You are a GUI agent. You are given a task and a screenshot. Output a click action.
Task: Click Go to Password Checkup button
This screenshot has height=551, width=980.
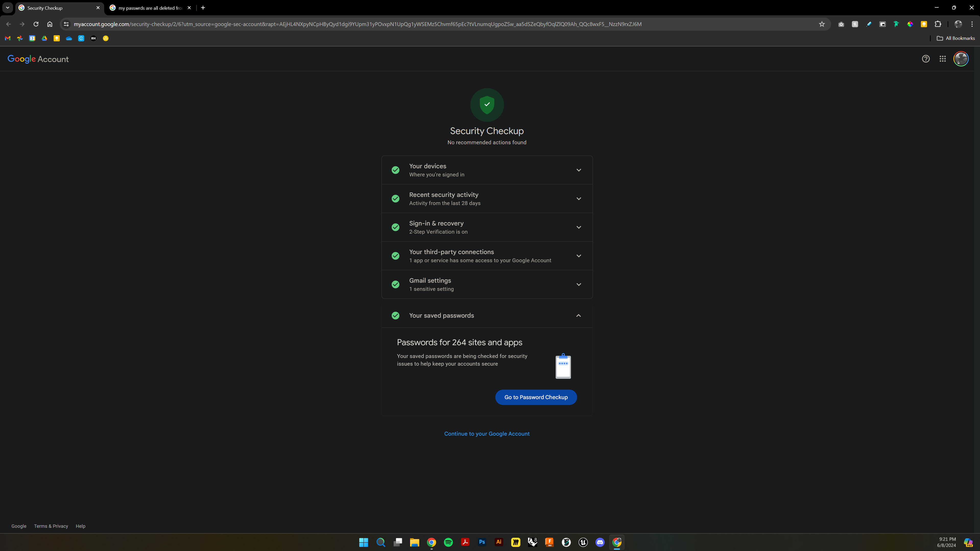(536, 397)
